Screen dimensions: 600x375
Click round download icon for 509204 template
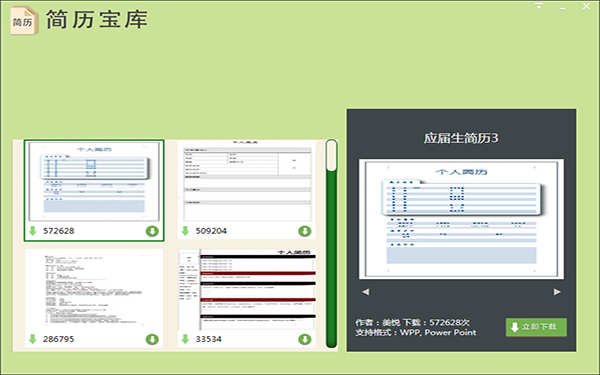pos(305,231)
